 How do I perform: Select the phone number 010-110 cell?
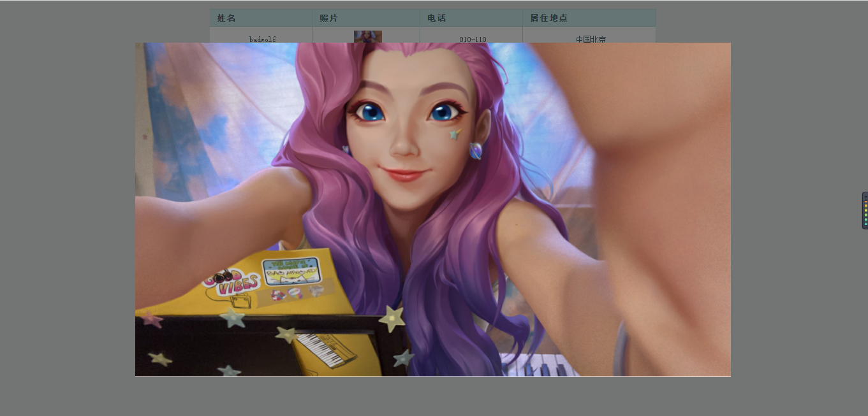coord(471,35)
